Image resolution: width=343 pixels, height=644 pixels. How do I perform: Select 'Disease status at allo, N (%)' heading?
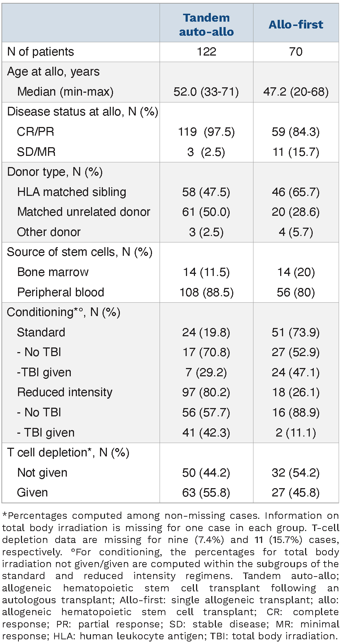[83, 112]
